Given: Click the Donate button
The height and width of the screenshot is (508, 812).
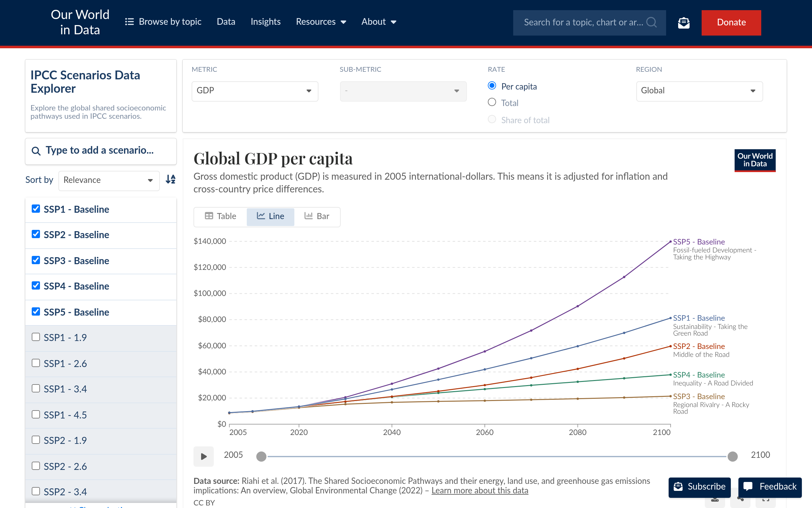Looking at the screenshot, I should point(731,23).
